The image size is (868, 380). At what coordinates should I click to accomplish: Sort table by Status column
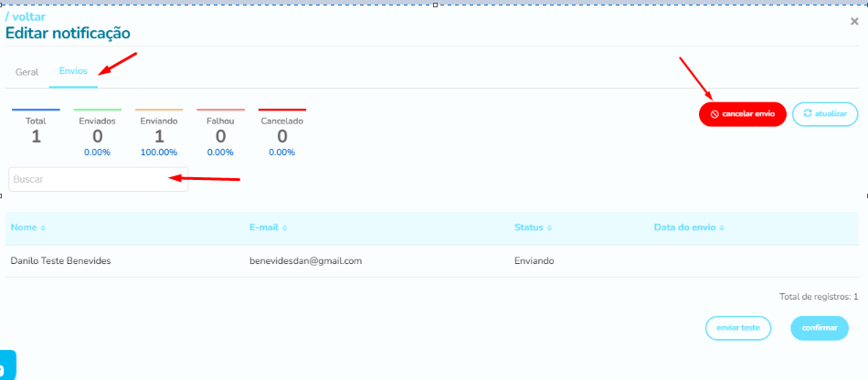tap(533, 227)
